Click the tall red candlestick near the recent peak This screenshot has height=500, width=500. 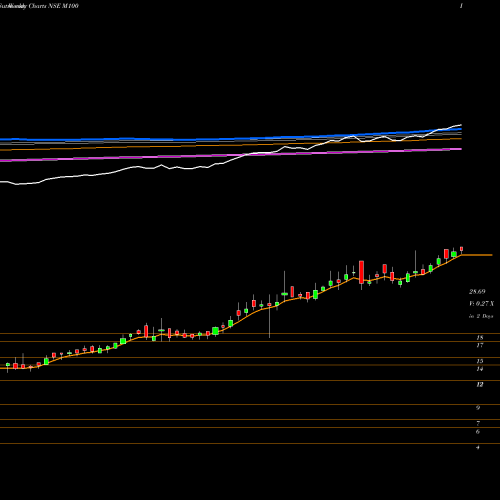point(361,272)
